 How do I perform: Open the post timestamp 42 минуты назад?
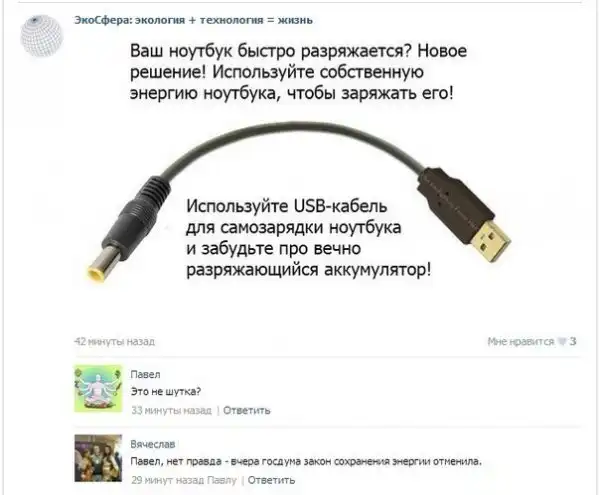[114, 341]
